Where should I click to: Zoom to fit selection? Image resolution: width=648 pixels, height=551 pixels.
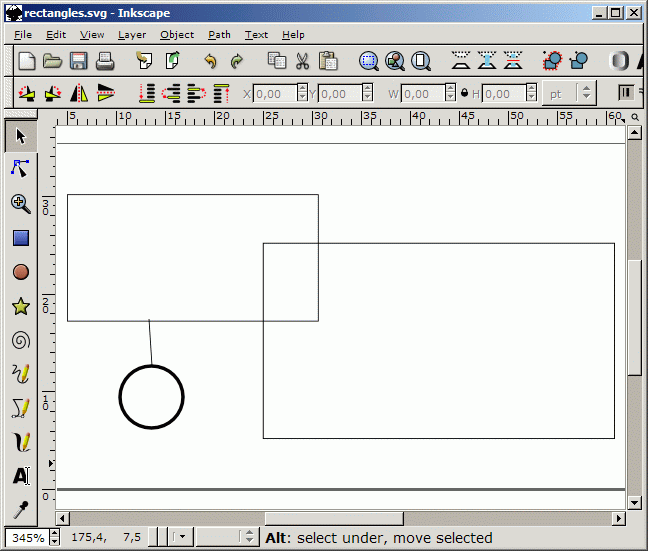[x=369, y=61]
